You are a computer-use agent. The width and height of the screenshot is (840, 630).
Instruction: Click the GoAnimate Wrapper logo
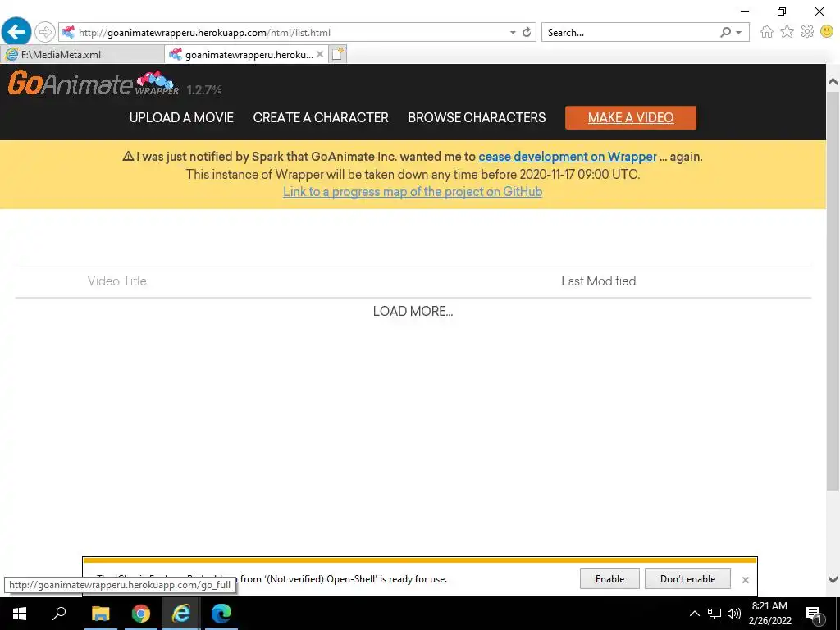tap(94, 83)
